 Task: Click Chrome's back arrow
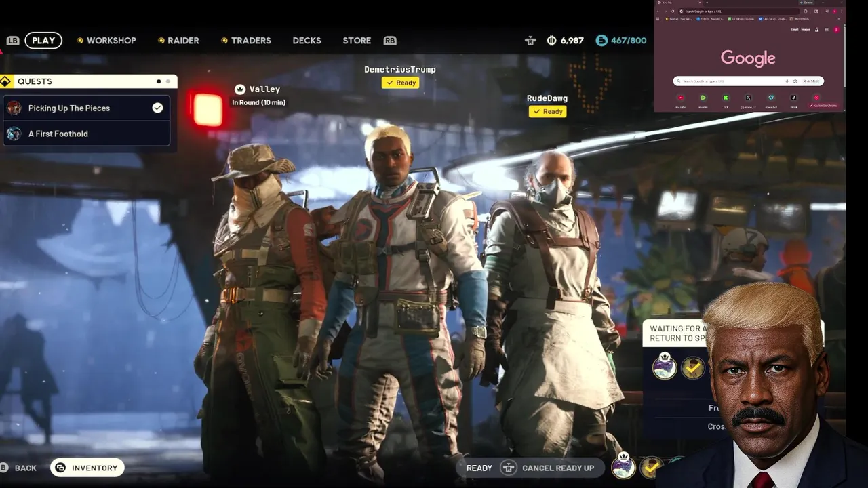click(x=658, y=12)
